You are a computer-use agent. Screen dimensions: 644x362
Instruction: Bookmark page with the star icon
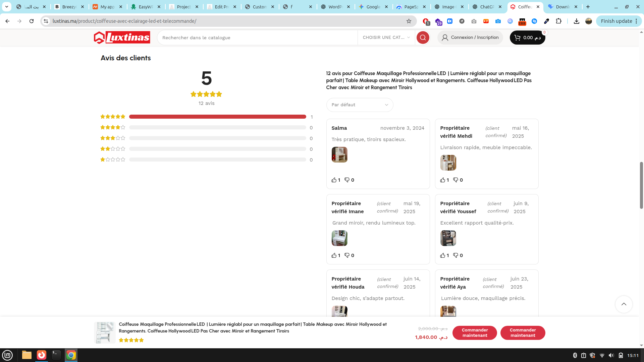pos(409,21)
